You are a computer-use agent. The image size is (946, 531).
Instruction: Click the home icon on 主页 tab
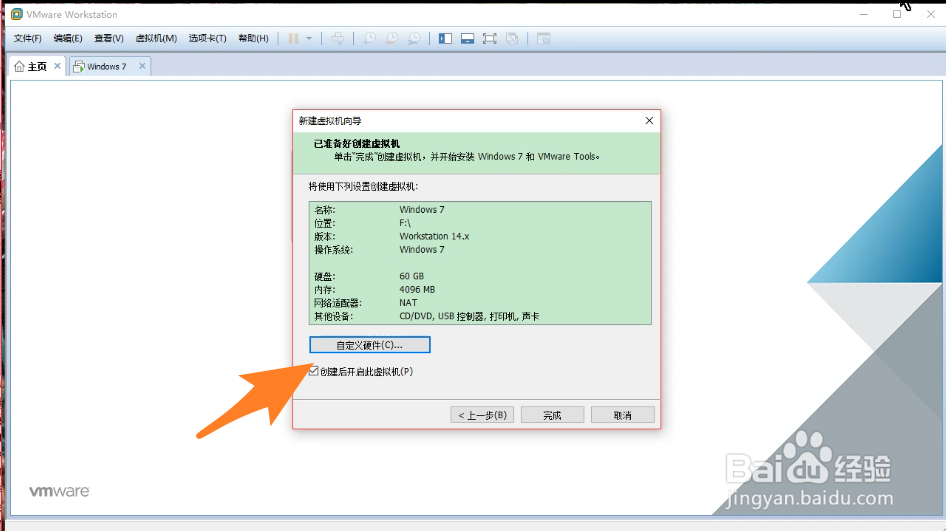(19, 66)
